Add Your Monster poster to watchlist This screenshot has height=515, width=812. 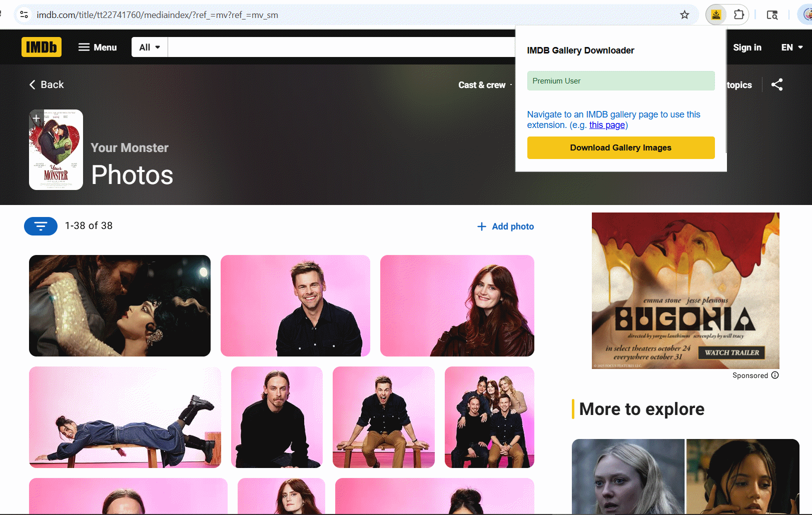36,118
